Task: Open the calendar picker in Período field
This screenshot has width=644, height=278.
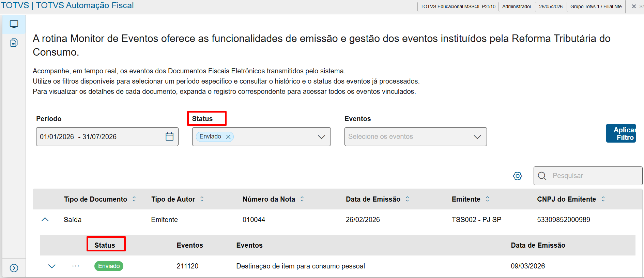Action: (x=169, y=136)
